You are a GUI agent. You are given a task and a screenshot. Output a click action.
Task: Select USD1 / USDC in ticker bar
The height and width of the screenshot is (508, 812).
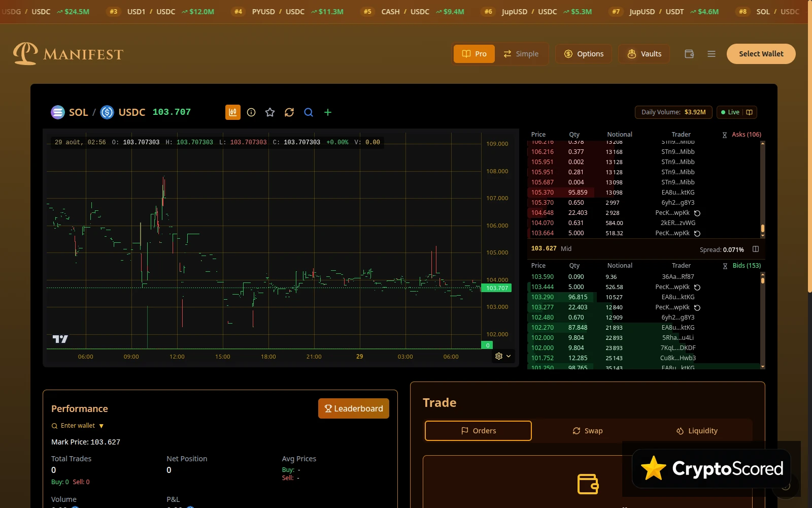coord(160,11)
